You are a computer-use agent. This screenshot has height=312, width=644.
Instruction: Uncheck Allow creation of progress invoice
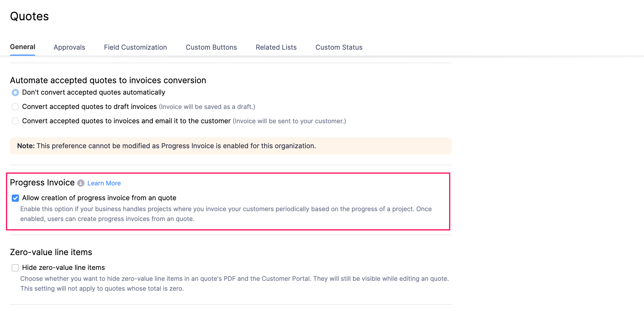(x=15, y=198)
